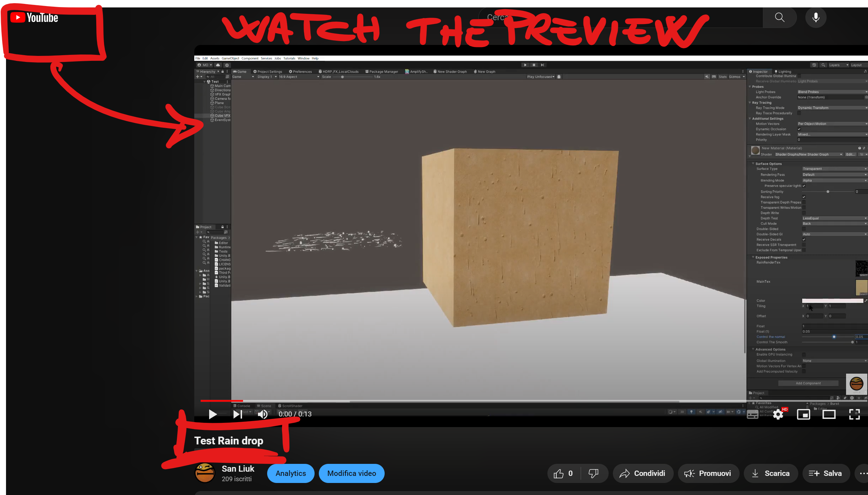
Task: Dislike the video with thumbs down
Action: tap(593, 473)
